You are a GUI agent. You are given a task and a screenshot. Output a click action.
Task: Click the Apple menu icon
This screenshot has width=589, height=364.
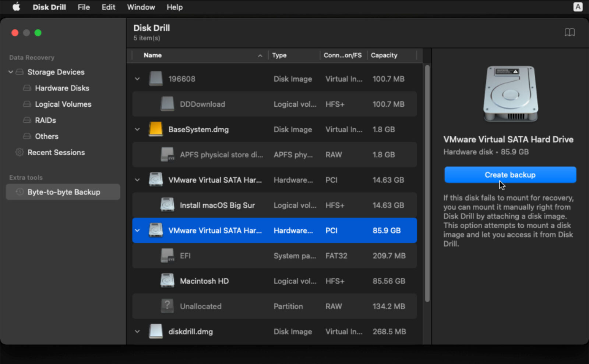[x=15, y=7]
